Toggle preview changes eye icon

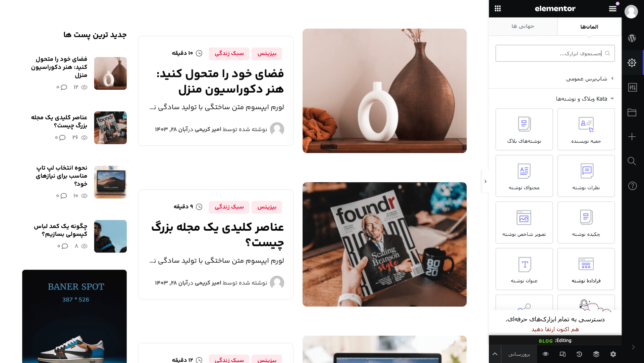546,354
